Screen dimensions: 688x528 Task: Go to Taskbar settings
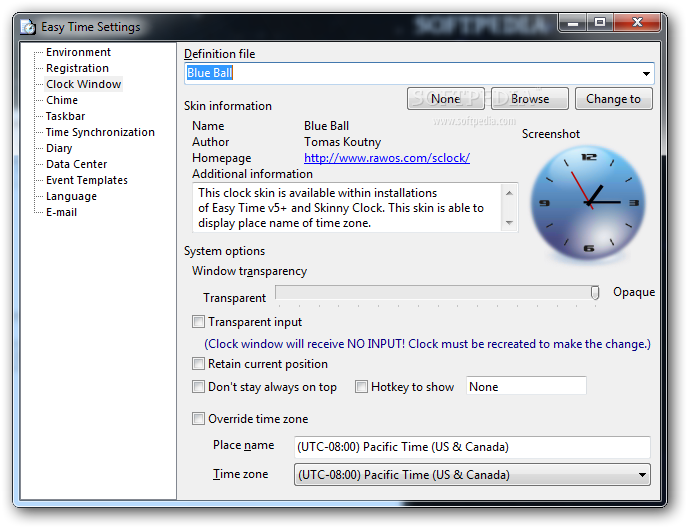point(65,116)
